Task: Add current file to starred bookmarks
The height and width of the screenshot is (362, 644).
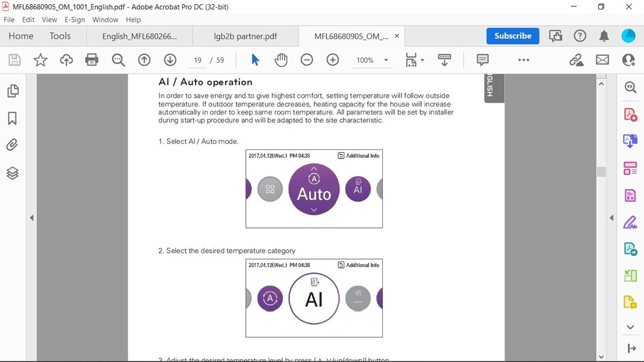Action: (40, 60)
